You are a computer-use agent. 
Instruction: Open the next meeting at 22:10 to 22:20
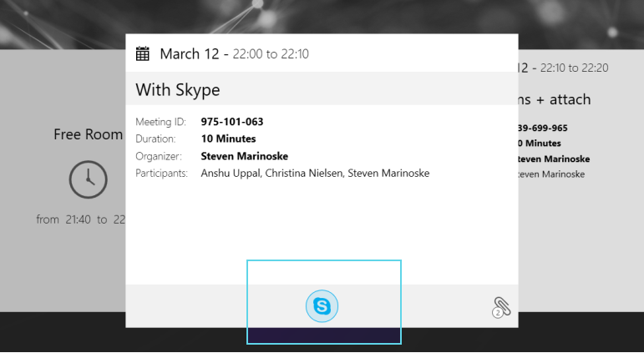[574, 68]
